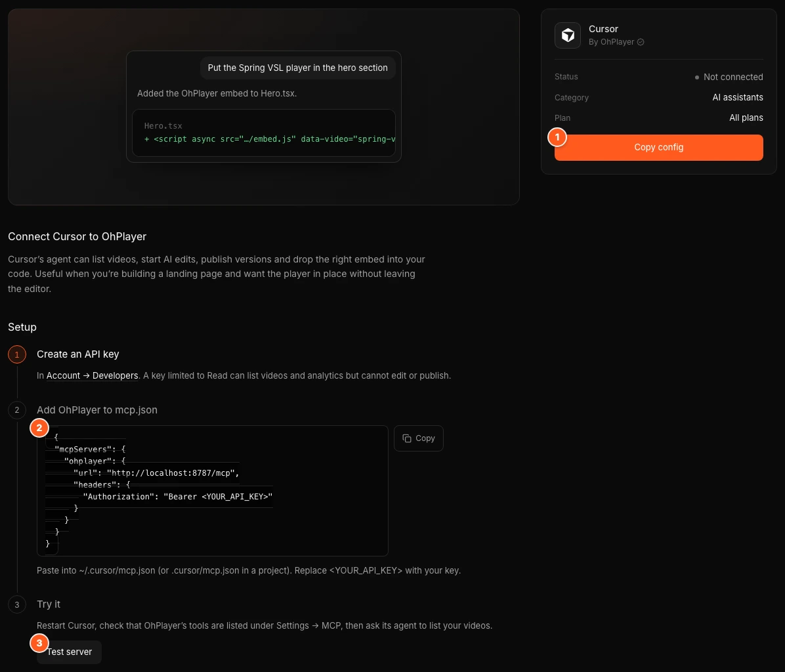Click the "headers" line in code
The image size is (785, 672).
tap(102, 485)
